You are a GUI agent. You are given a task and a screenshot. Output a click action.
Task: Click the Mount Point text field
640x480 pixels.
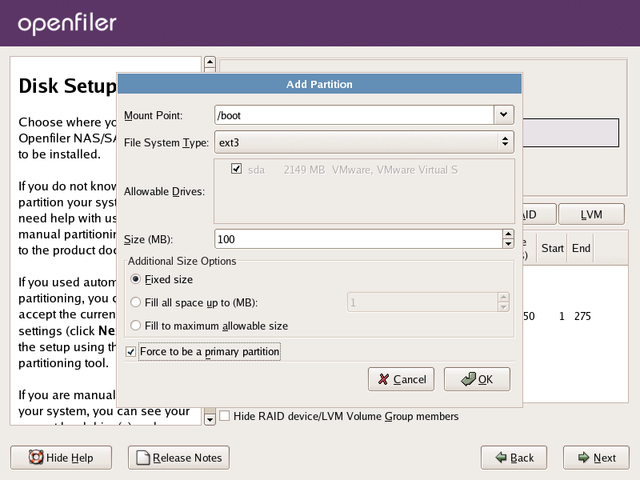tap(353, 115)
